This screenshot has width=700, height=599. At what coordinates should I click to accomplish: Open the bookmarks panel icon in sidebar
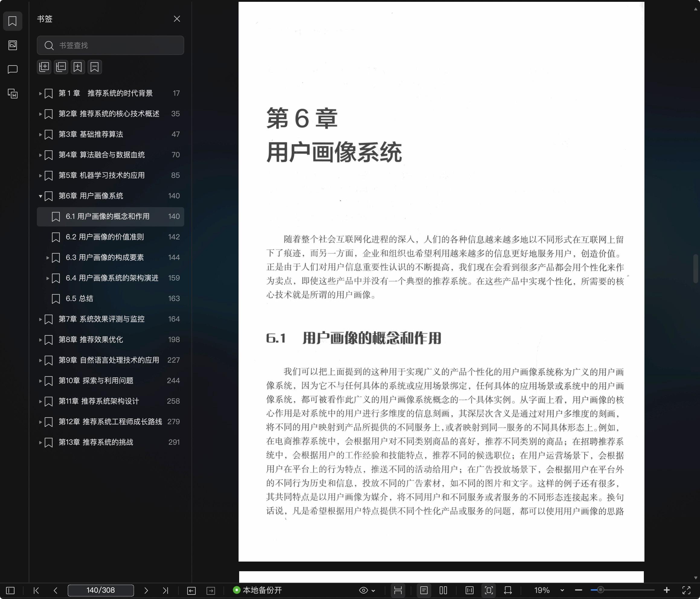pos(12,21)
